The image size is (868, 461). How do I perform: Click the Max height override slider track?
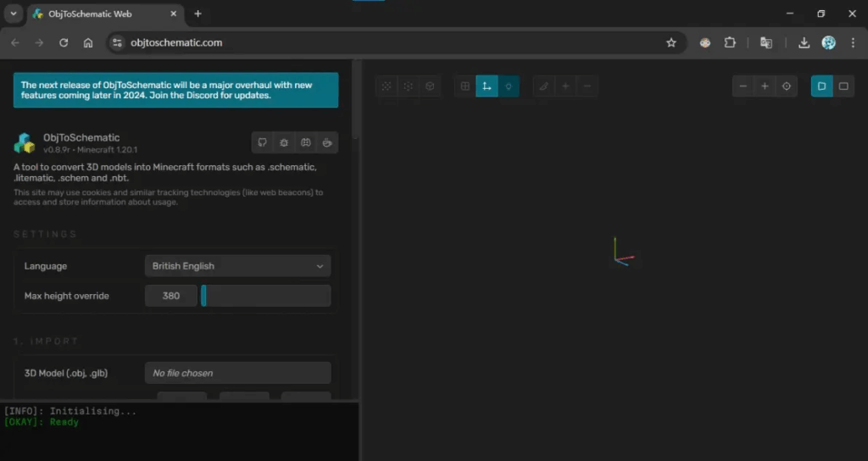tap(266, 296)
